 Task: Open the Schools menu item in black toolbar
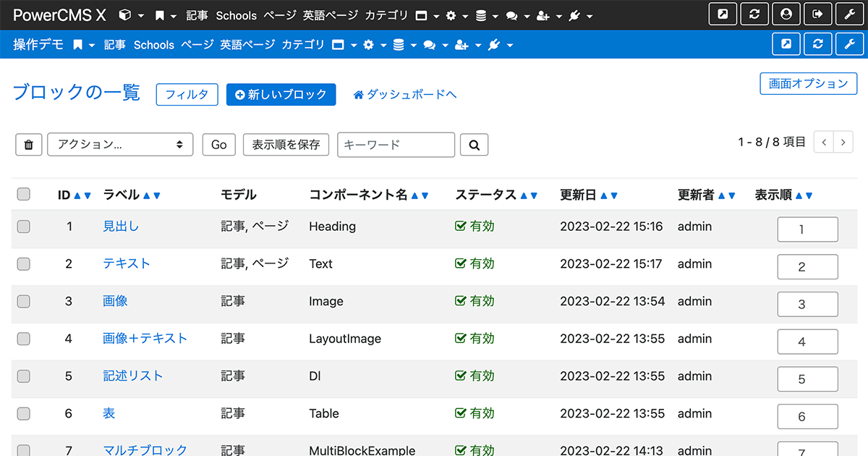point(236,15)
